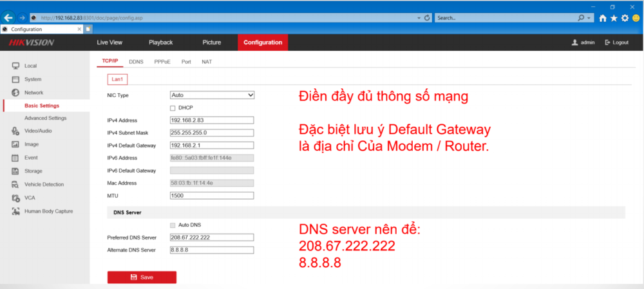Click the Vehicle Detection icon in the sidebar
644x289 pixels.
(15, 185)
